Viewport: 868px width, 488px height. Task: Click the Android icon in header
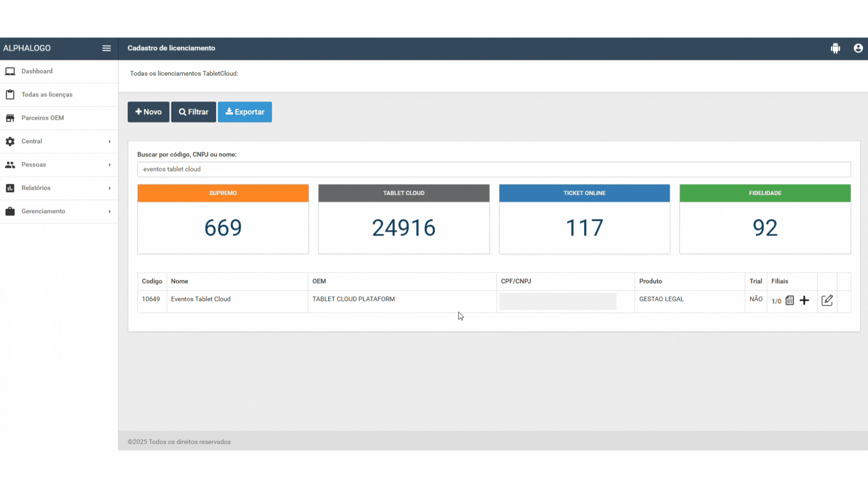[835, 48]
